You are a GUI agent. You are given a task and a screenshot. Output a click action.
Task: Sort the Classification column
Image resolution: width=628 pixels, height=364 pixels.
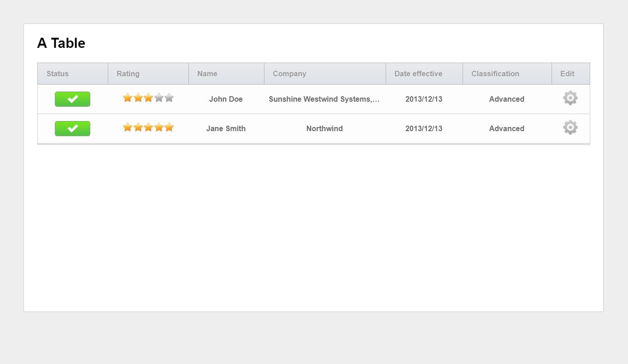tap(495, 74)
